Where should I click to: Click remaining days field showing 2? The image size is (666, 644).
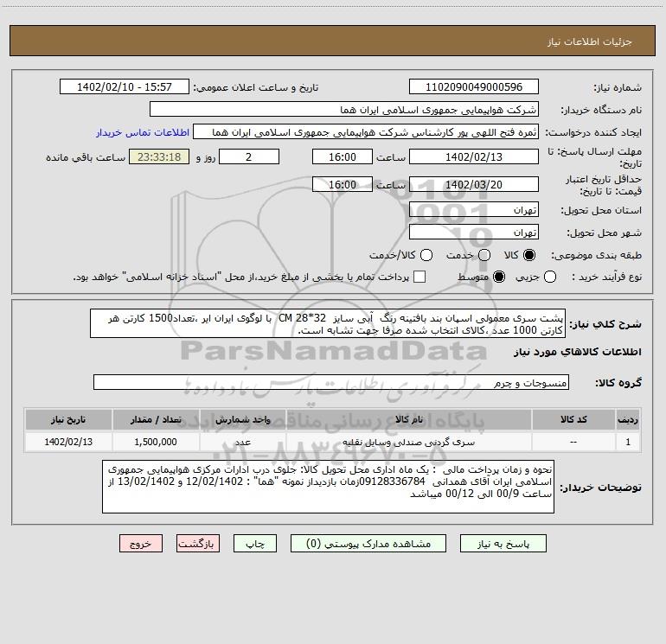pos(249,156)
